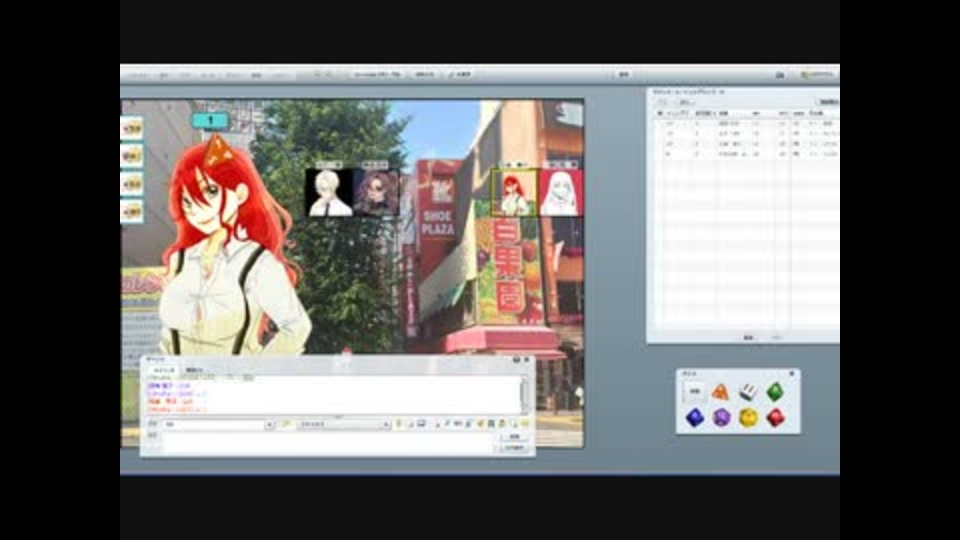The width and height of the screenshot is (960, 540).
Task: Roll the green eight-sided die in dice panel
Action: click(x=774, y=392)
